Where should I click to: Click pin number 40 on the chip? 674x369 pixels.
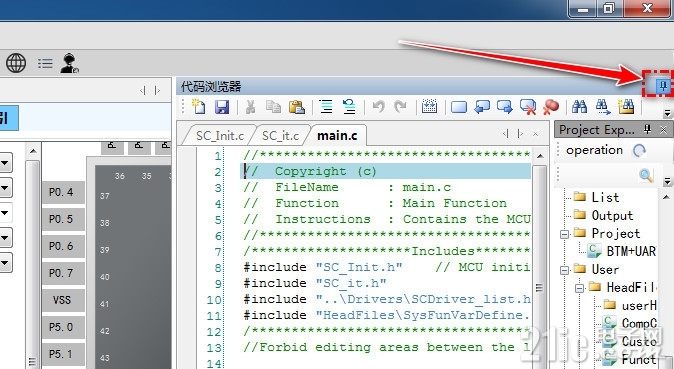click(105, 277)
